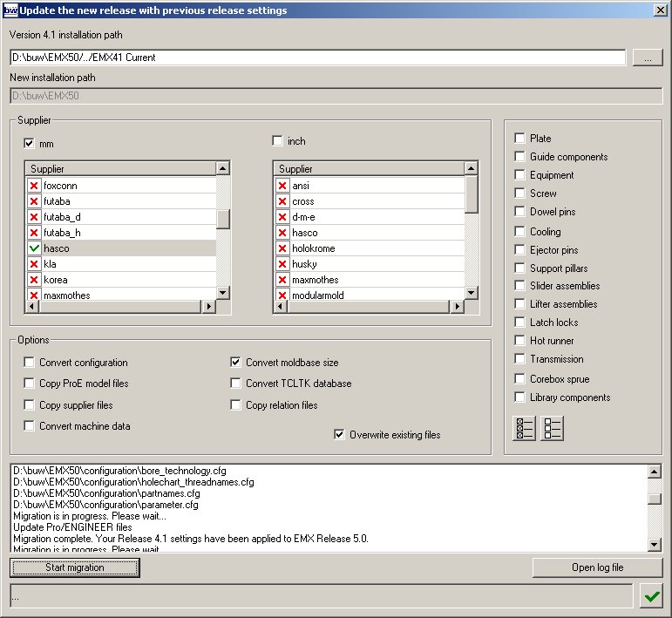Click the red X icon beside maxmothes in inch list
Screen dimensions: 672x618
282,280
